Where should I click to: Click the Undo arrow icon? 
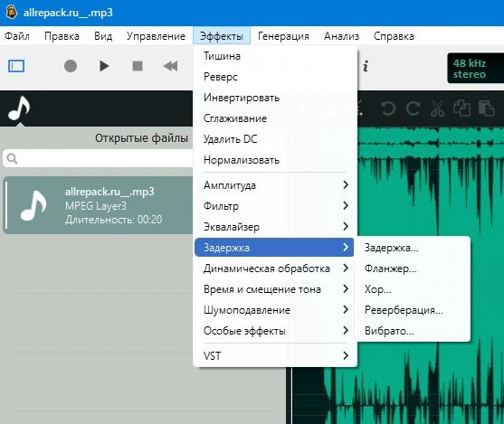388,108
